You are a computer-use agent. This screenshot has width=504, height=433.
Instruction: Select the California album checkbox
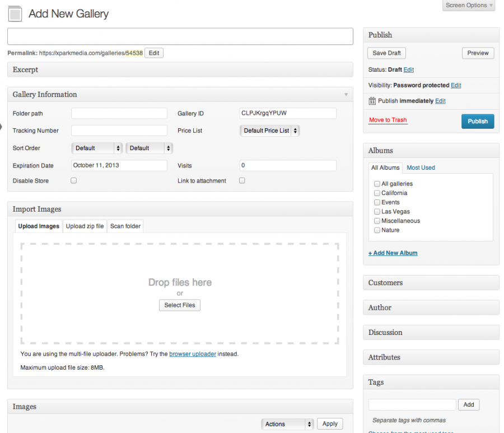[377, 193]
